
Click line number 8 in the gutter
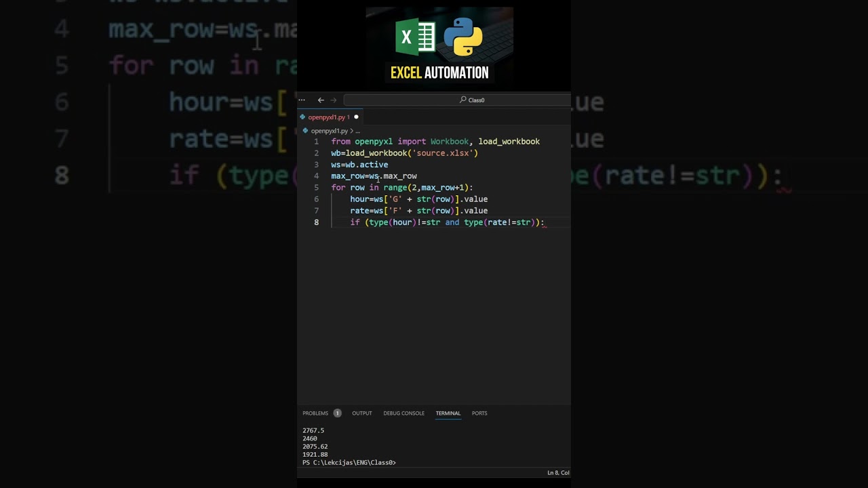tap(316, 222)
